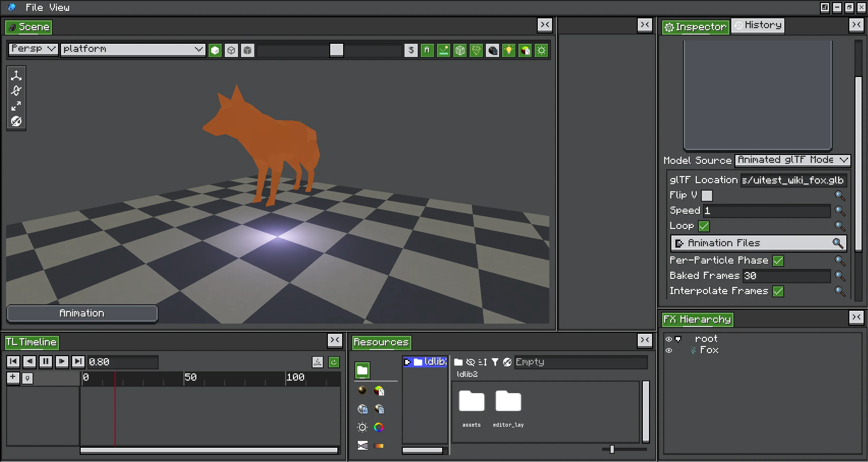The width and height of the screenshot is (868, 462).
Task: Click the Speed input field
Action: coord(767,211)
